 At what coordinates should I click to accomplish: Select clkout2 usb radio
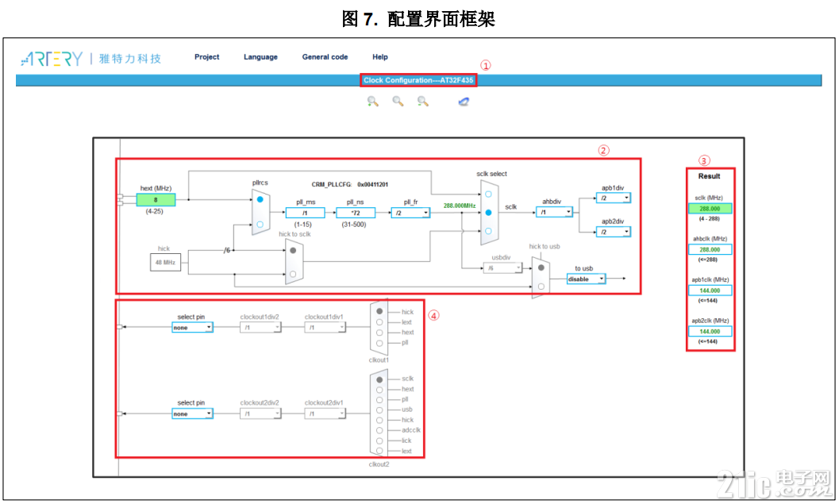pyautogui.click(x=379, y=410)
